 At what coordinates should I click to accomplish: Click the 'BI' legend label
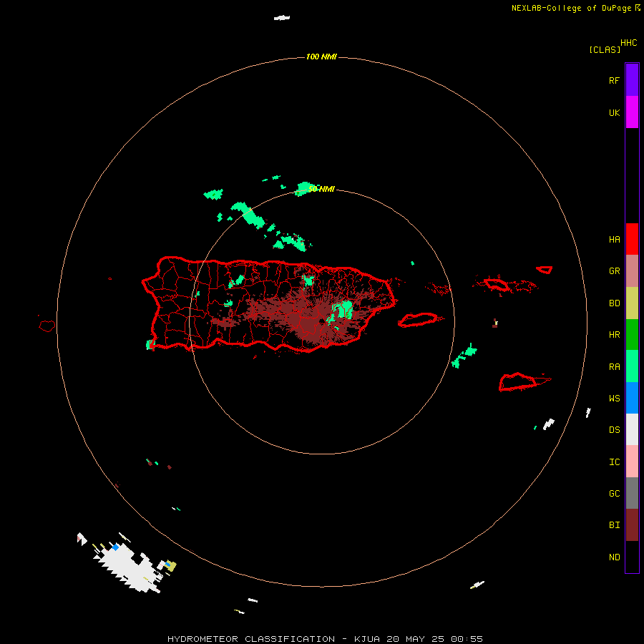pyautogui.click(x=614, y=525)
